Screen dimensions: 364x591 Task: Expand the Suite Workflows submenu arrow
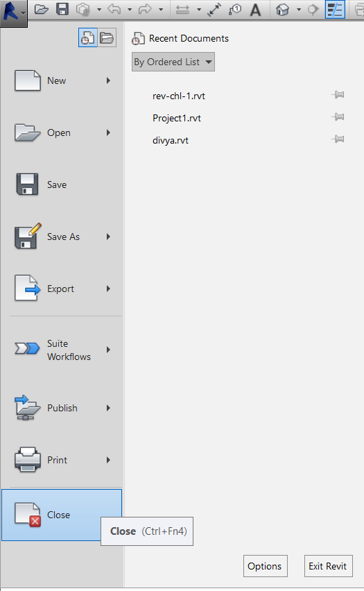[x=108, y=350]
